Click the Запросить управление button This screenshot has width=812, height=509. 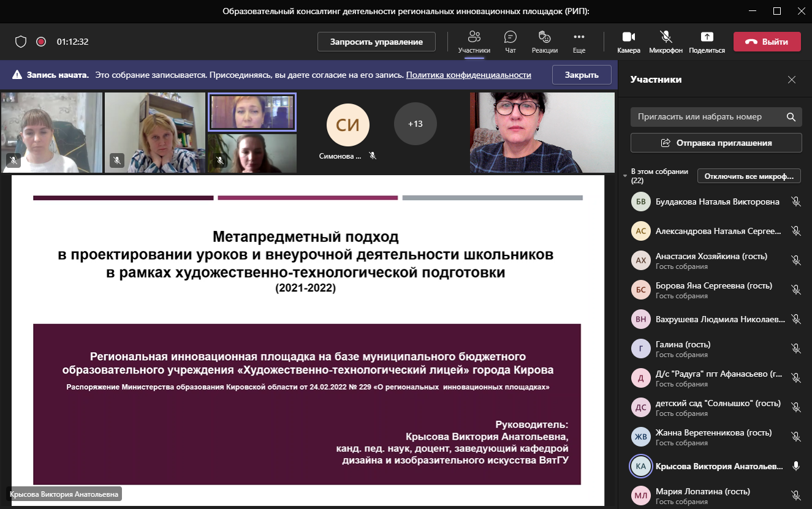(376, 42)
